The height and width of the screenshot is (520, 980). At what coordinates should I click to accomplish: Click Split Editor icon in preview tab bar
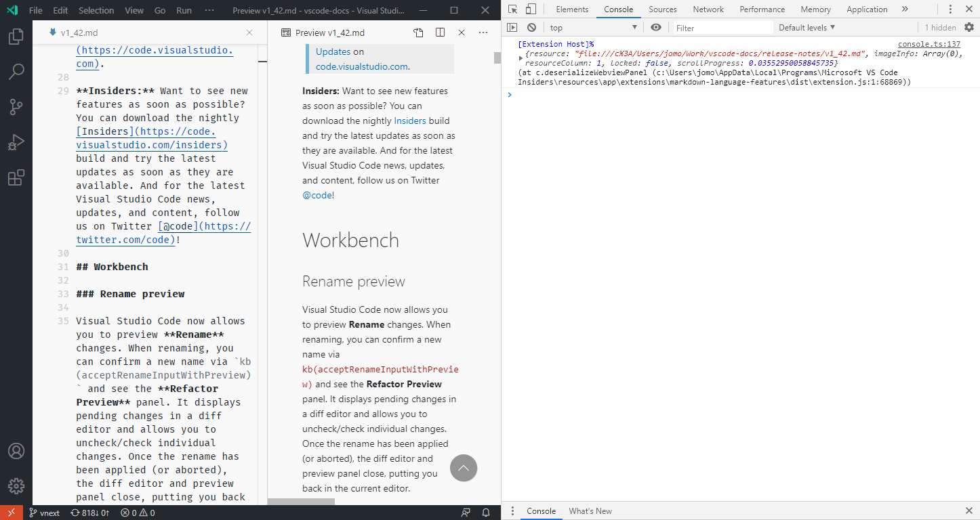(x=441, y=32)
